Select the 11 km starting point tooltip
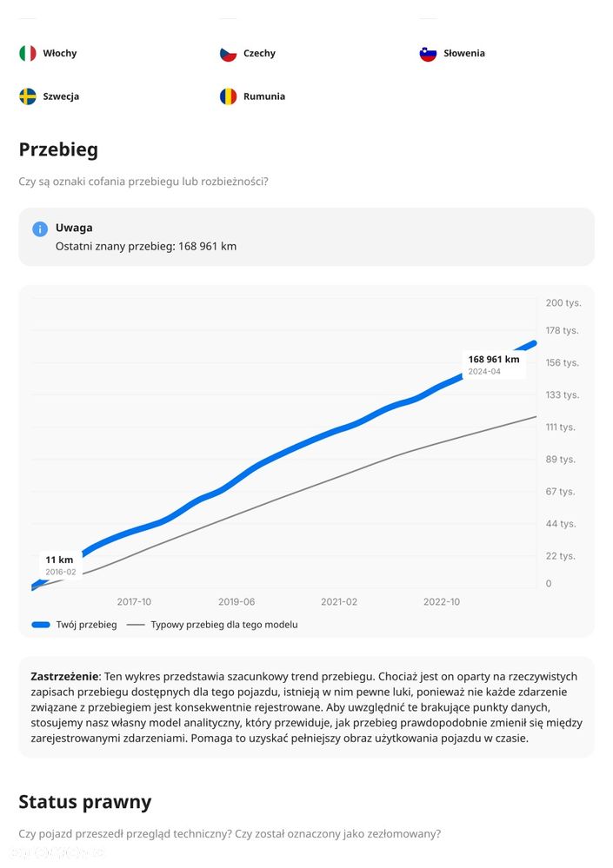Screen dimensions: 613x868 pyautogui.click(x=60, y=565)
